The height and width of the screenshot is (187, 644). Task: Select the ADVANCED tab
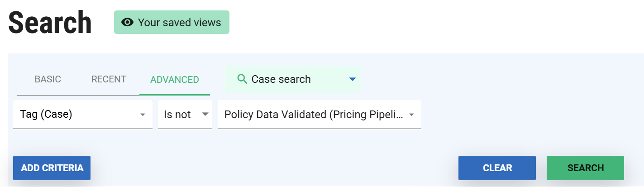click(x=174, y=80)
